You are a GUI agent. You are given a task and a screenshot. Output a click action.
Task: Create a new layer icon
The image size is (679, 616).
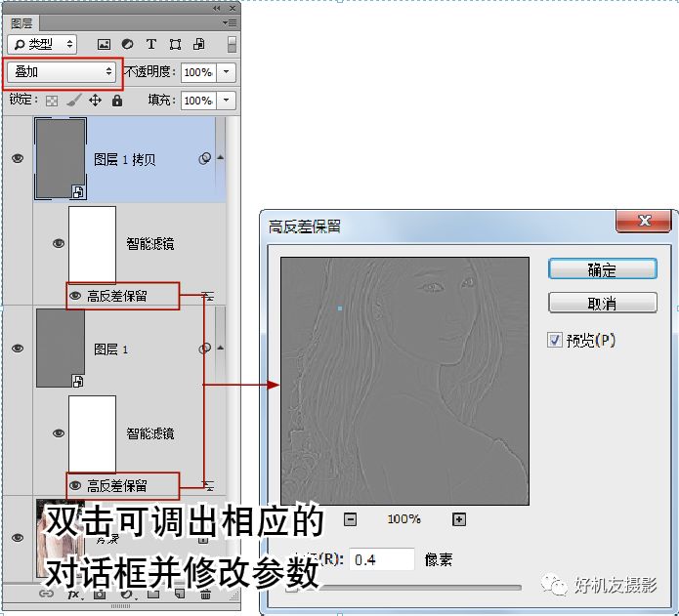[x=180, y=595]
